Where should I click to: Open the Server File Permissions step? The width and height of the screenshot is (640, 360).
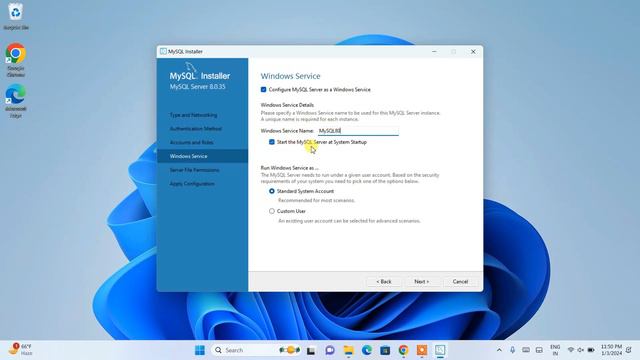point(194,170)
